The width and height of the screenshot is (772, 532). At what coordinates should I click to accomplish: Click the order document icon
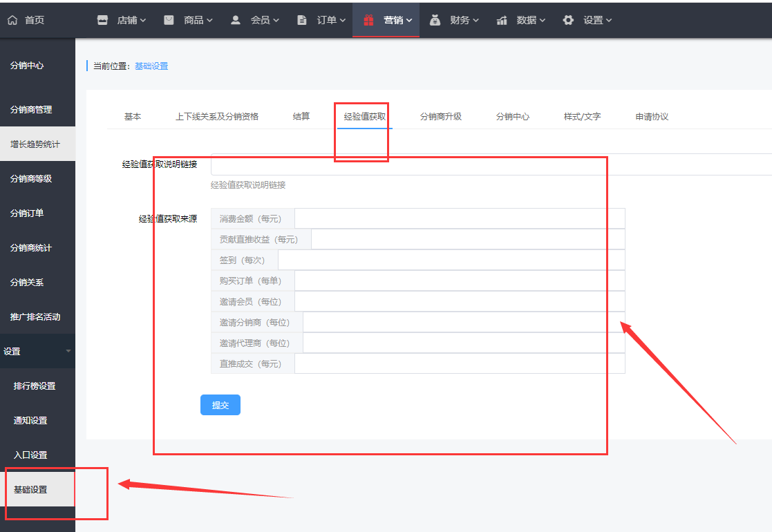tap(302, 20)
